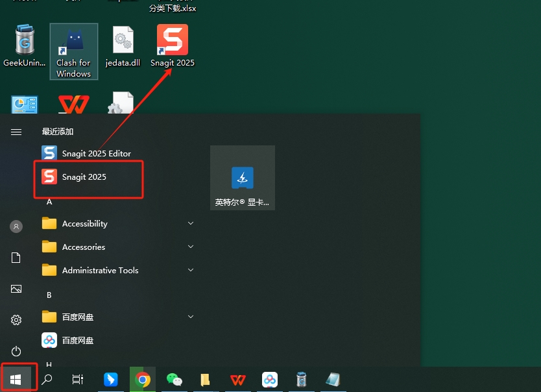Screen dimensions: 541x392
Task: Open the 百度网盘 folder entry
Action: coord(117,317)
